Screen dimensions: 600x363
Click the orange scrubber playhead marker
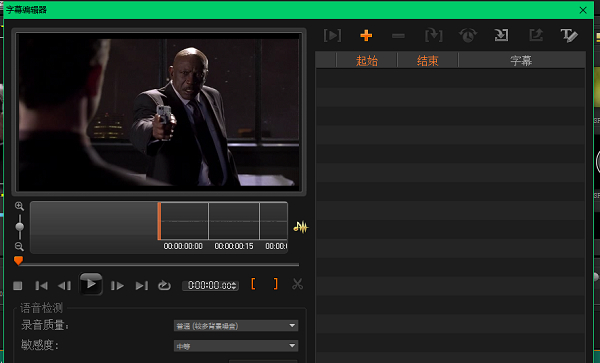tap(18, 260)
